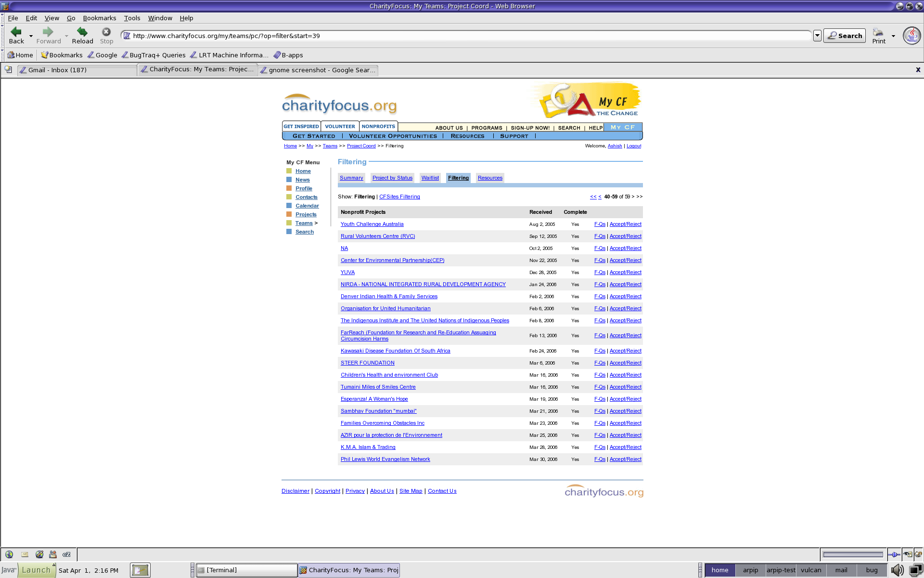Click the globe icon in status bar
This screenshot has height=578, width=924.
tap(9, 554)
